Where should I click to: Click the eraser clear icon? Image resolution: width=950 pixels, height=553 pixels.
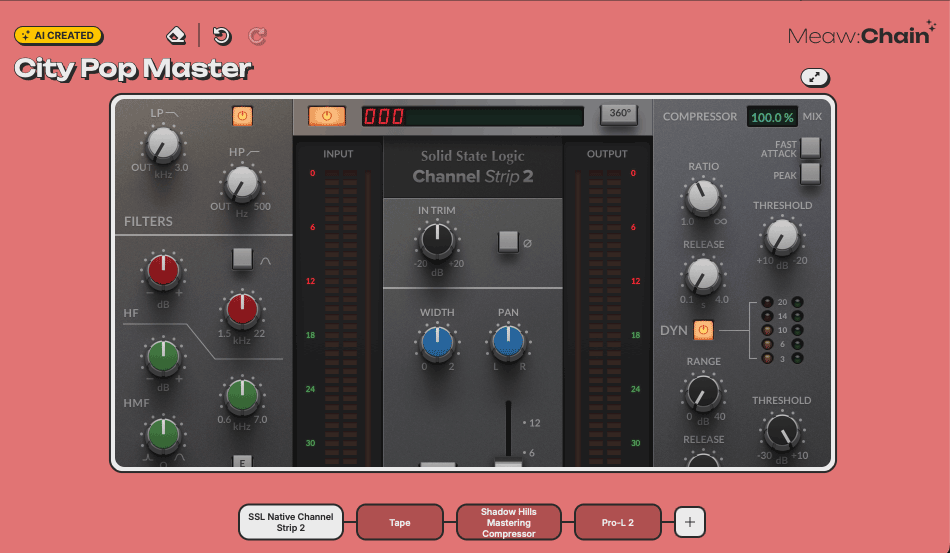pyautogui.click(x=176, y=36)
